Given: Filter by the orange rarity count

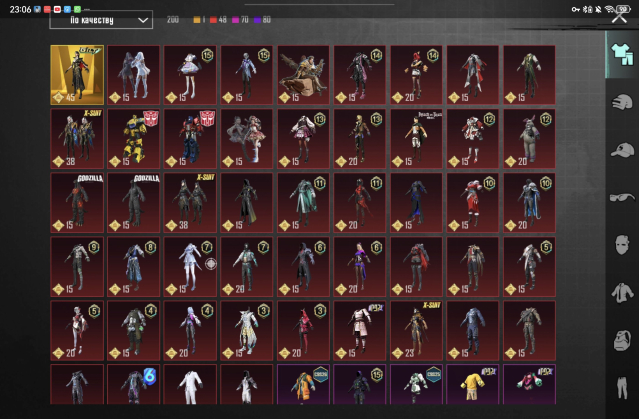Looking at the screenshot, I should [198, 19].
